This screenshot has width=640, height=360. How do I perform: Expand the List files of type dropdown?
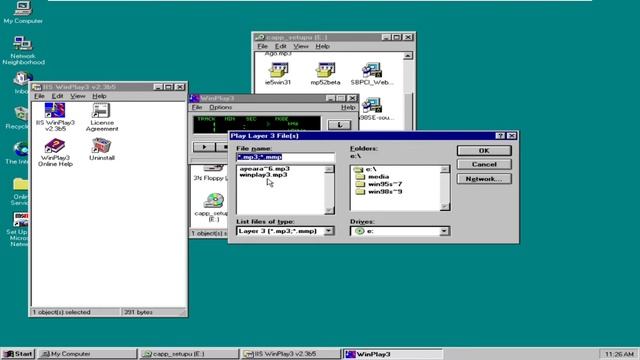(x=328, y=231)
